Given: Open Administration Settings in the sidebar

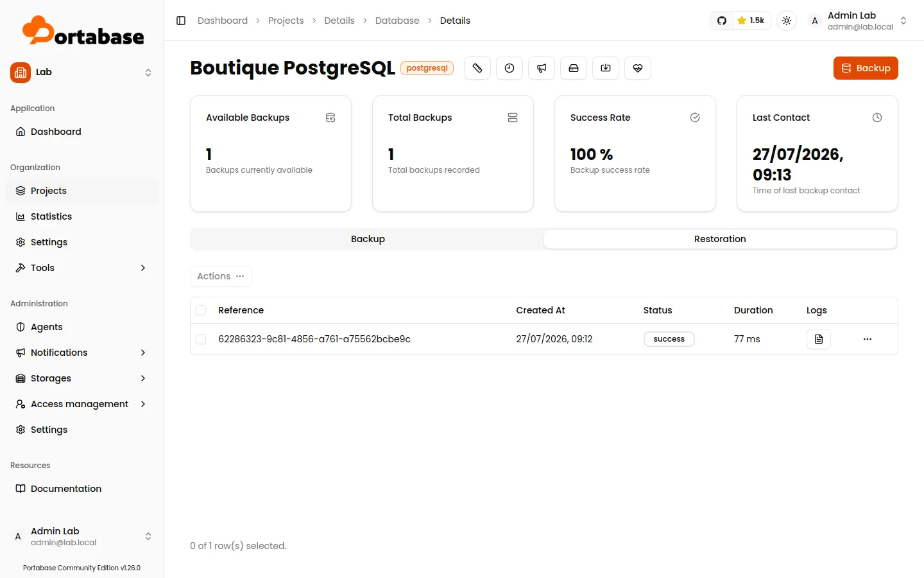Looking at the screenshot, I should click(82, 430).
